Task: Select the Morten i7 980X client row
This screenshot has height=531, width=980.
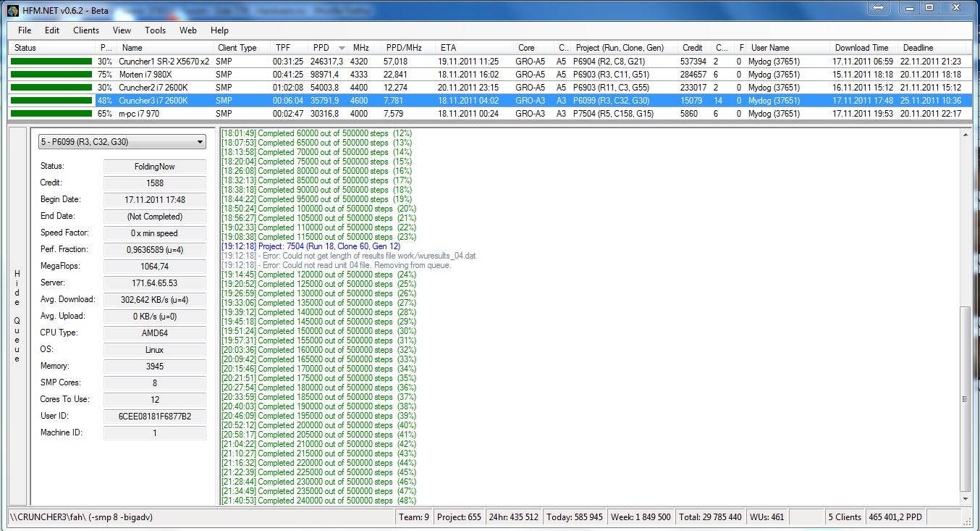Action: pyautogui.click(x=489, y=75)
